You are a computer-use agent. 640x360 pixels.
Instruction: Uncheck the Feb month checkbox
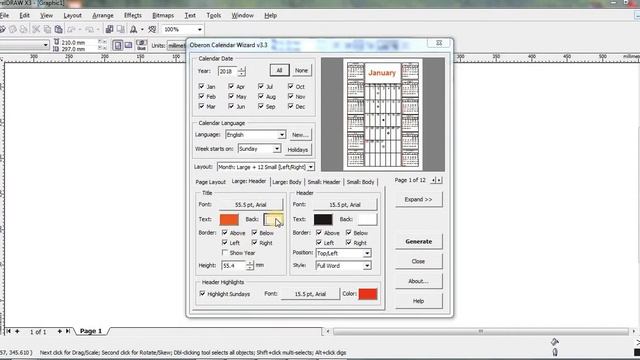point(201,96)
